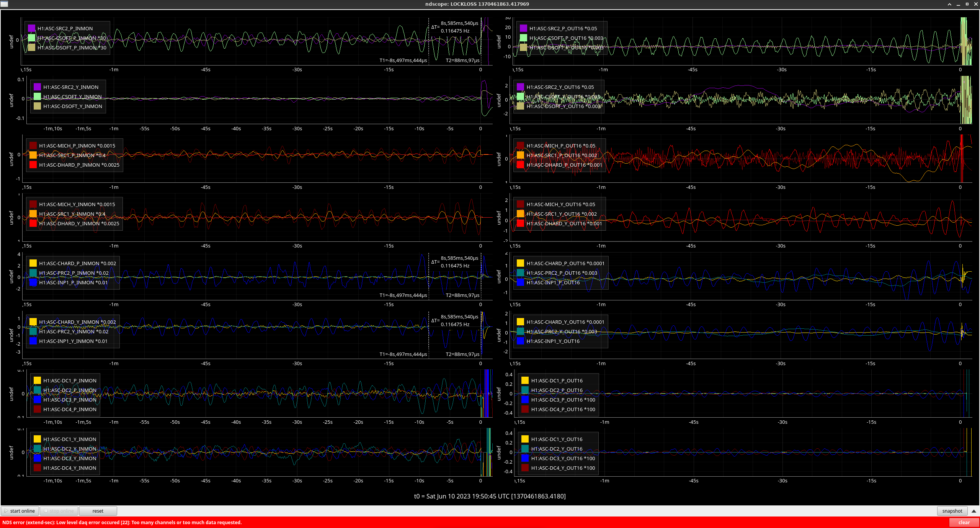Expand the up-arrow panel beside snapshot
The height and width of the screenshot is (528, 980).
(x=974, y=511)
